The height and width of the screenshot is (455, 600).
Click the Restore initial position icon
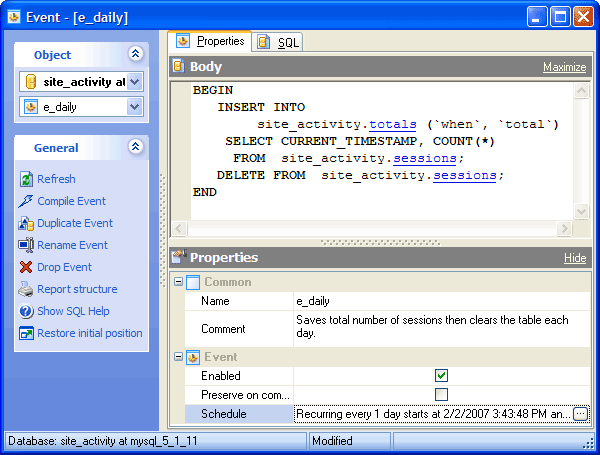coord(27,333)
